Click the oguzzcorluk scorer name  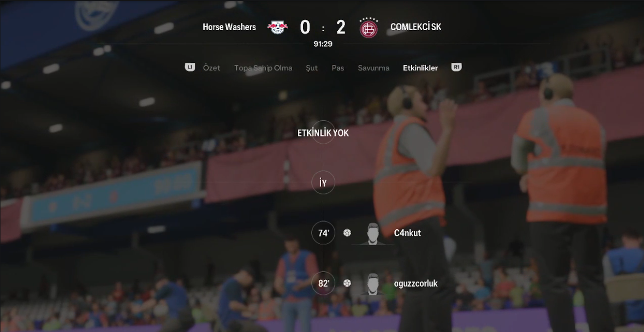pyautogui.click(x=416, y=283)
